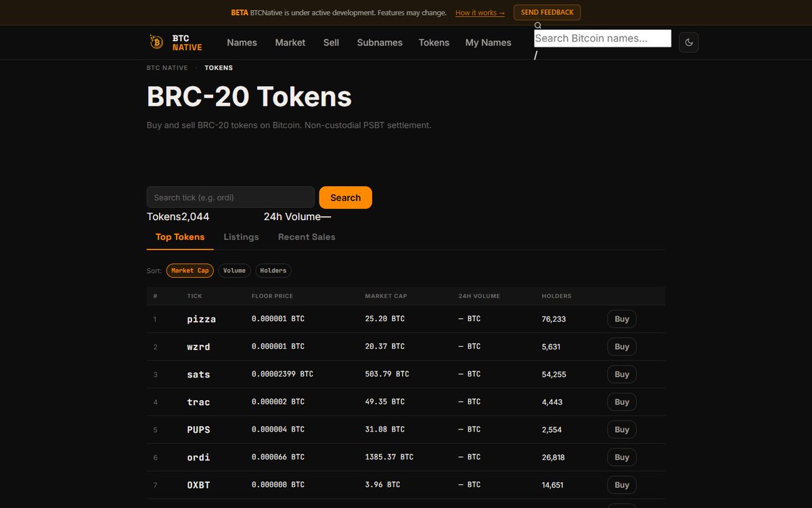The height and width of the screenshot is (508, 812).
Task: Click the 14,651 holders value
Action: (553, 486)
